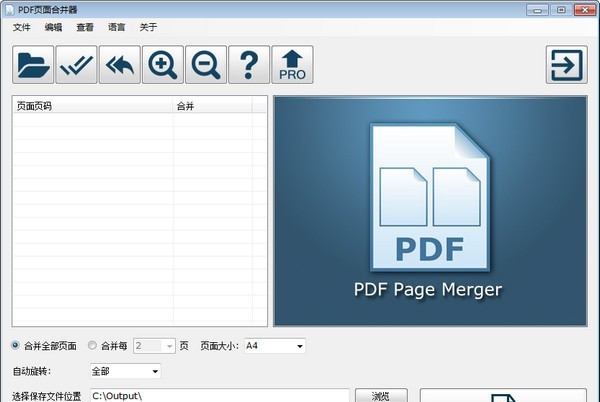
Task: Maximize the PDF页面合并器 window
Action: coord(561,10)
